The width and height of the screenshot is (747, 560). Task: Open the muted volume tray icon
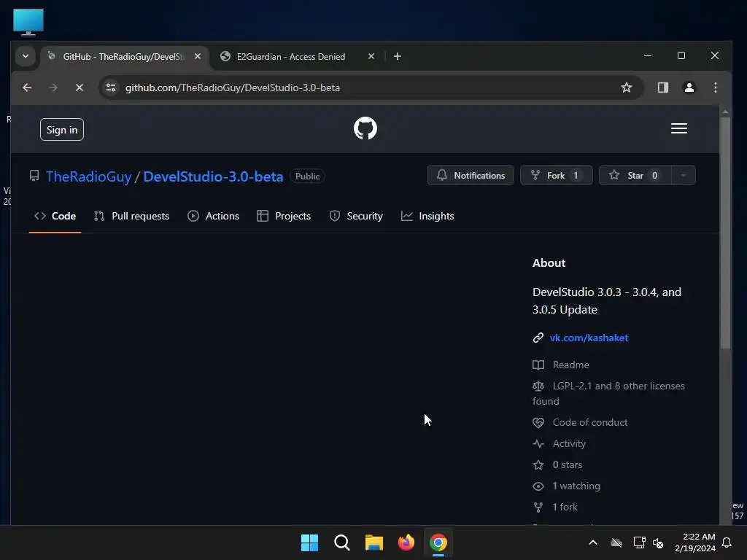click(x=659, y=542)
